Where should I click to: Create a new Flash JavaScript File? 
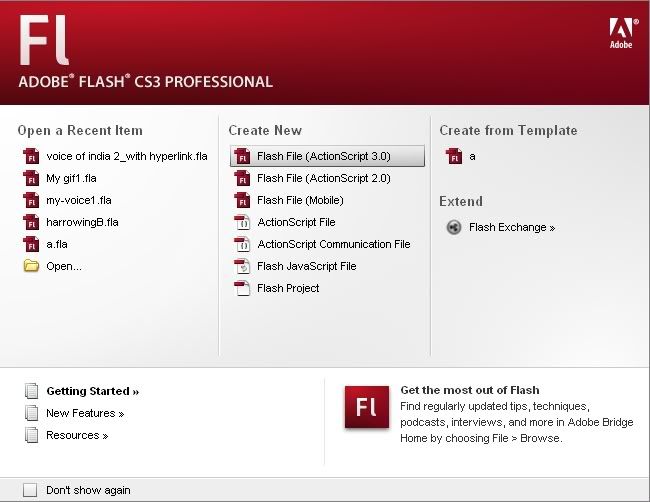click(x=307, y=266)
